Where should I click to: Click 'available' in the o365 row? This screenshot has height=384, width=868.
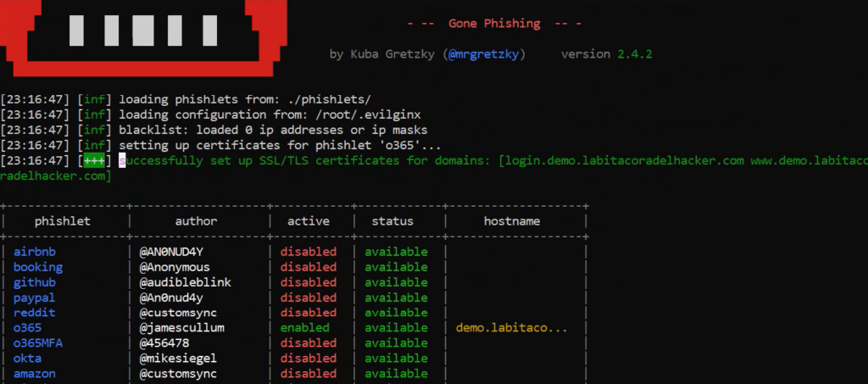pyautogui.click(x=396, y=327)
